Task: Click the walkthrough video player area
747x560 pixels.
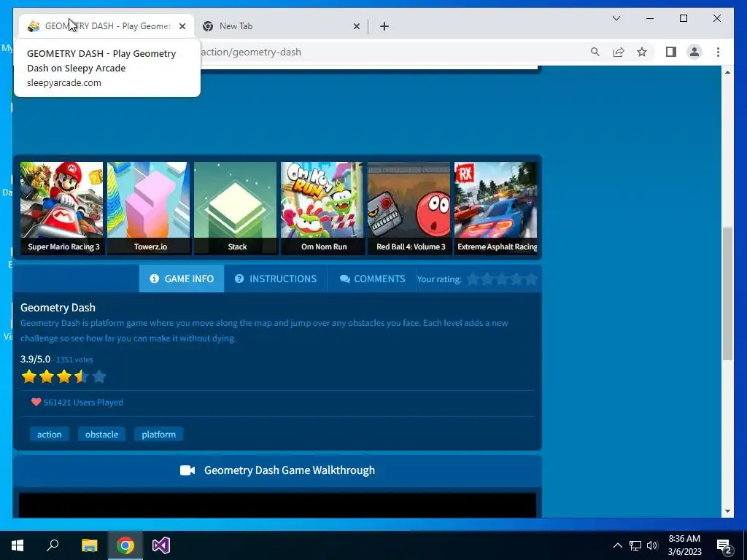Action: click(x=277, y=505)
